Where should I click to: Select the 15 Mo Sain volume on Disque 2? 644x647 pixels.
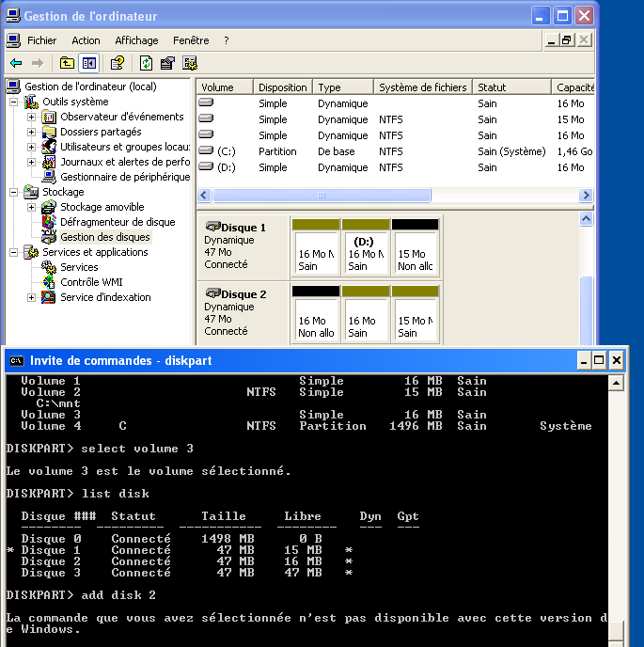coord(415,314)
